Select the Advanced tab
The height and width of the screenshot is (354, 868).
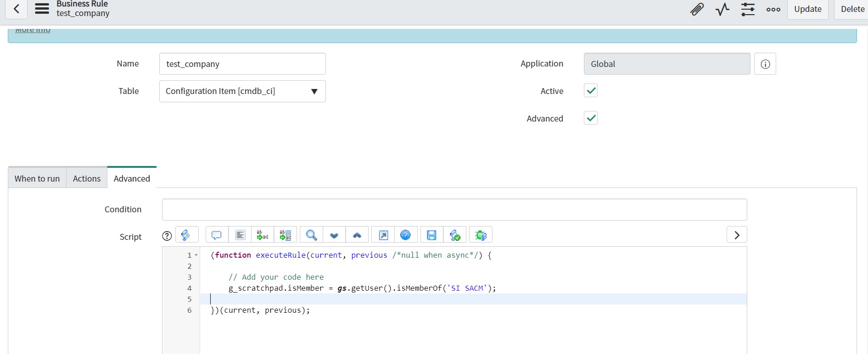tap(132, 178)
